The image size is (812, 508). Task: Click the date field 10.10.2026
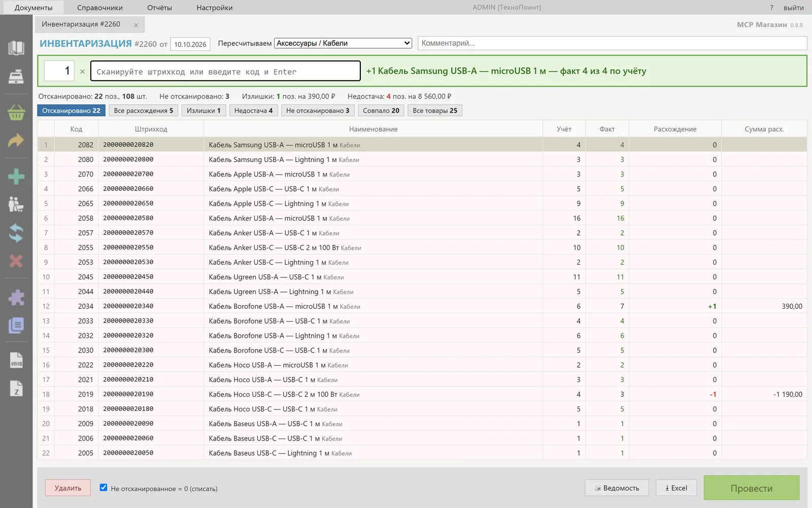click(190, 44)
